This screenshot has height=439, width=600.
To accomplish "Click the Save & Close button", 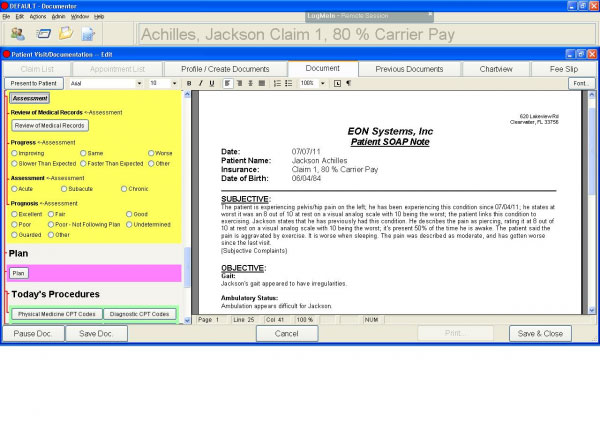I will pos(541,333).
